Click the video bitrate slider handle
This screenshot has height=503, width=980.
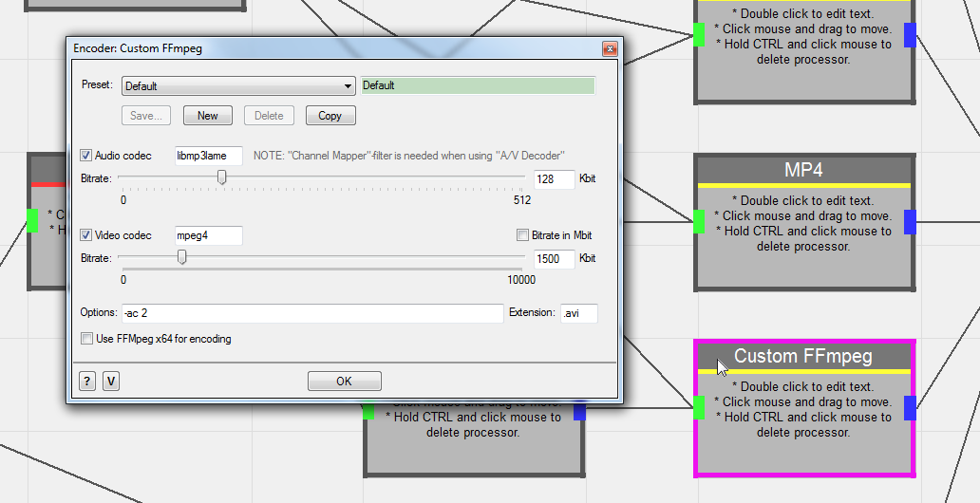(182, 257)
